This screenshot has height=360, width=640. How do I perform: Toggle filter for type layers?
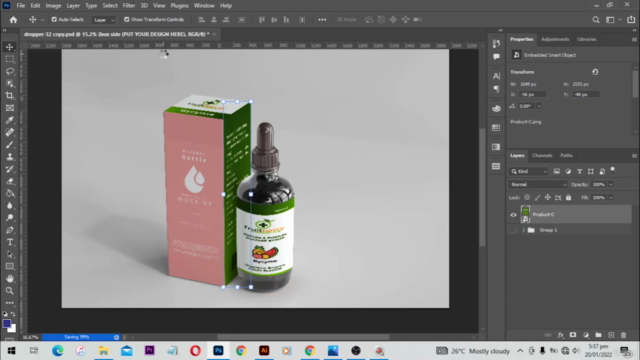coord(580,171)
